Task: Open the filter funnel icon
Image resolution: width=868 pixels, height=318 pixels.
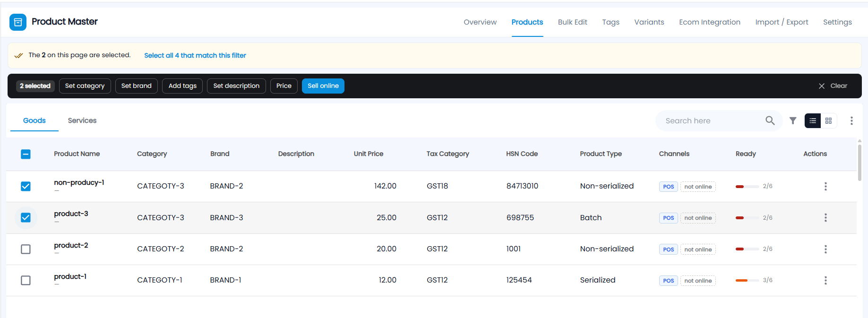Action: 793,120
